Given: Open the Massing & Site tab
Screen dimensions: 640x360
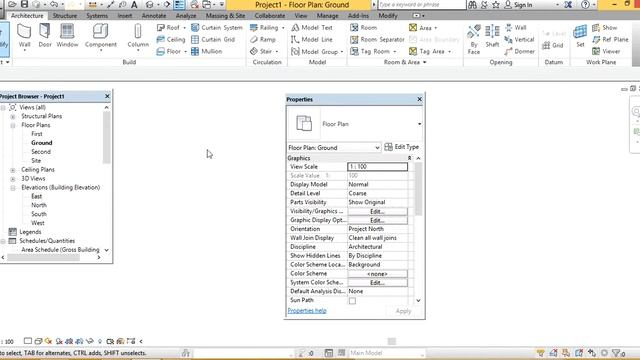Looking at the screenshot, I should pyautogui.click(x=225, y=16).
